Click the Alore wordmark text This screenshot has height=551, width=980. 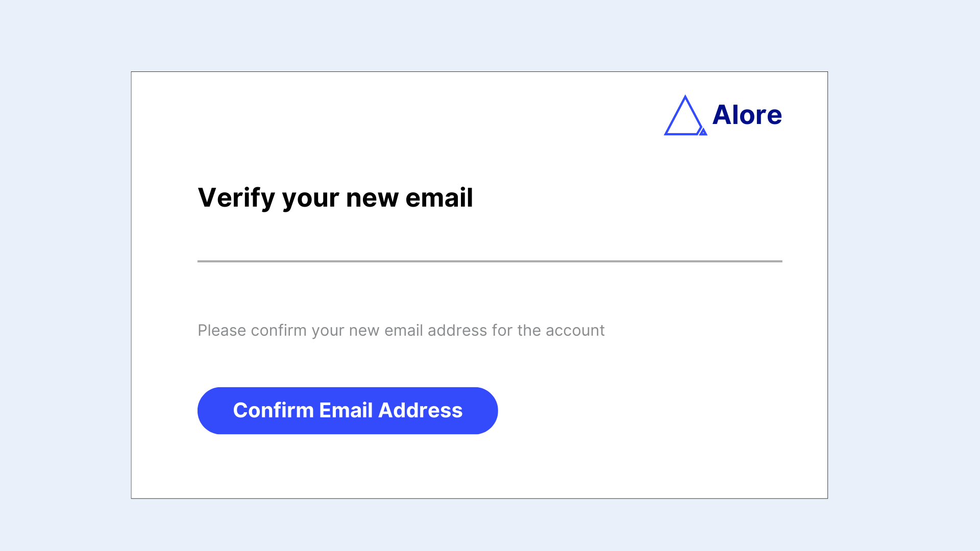point(747,115)
